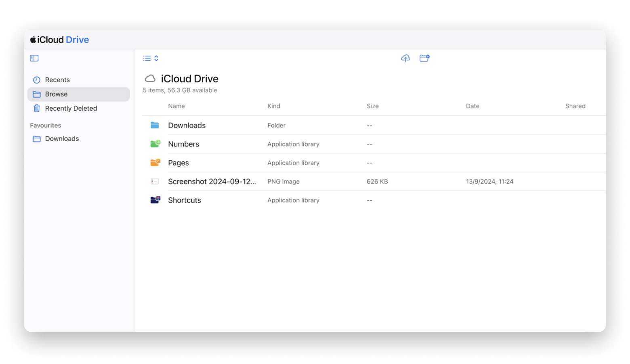Sort by the Shared column header
The width and height of the screenshot is (630, 364).
click(575, 106)
